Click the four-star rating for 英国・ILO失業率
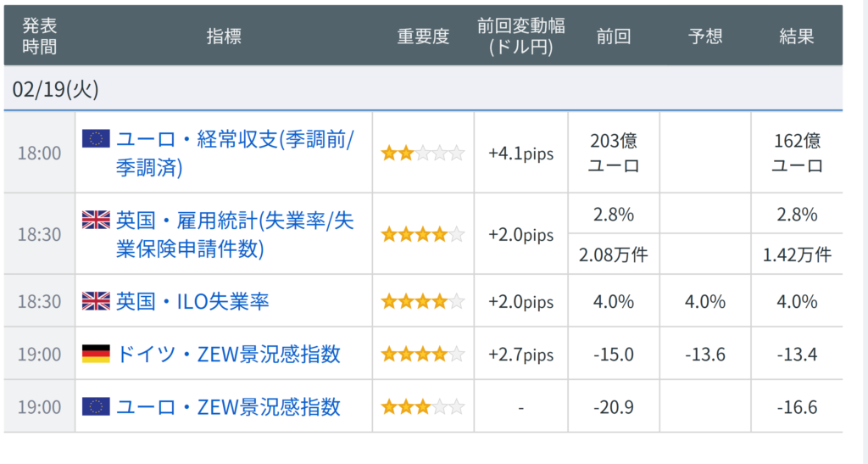The image size is (868, 464). (x=423, y=302)
